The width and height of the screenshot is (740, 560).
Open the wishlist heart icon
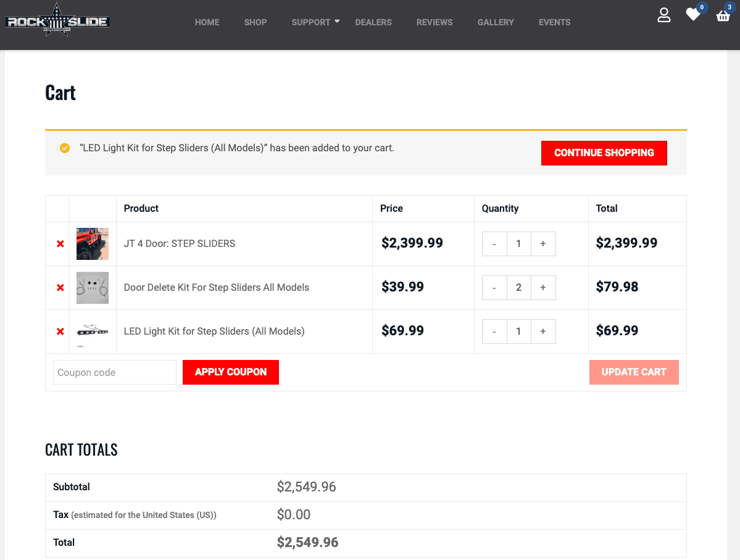tap(693, 15)
